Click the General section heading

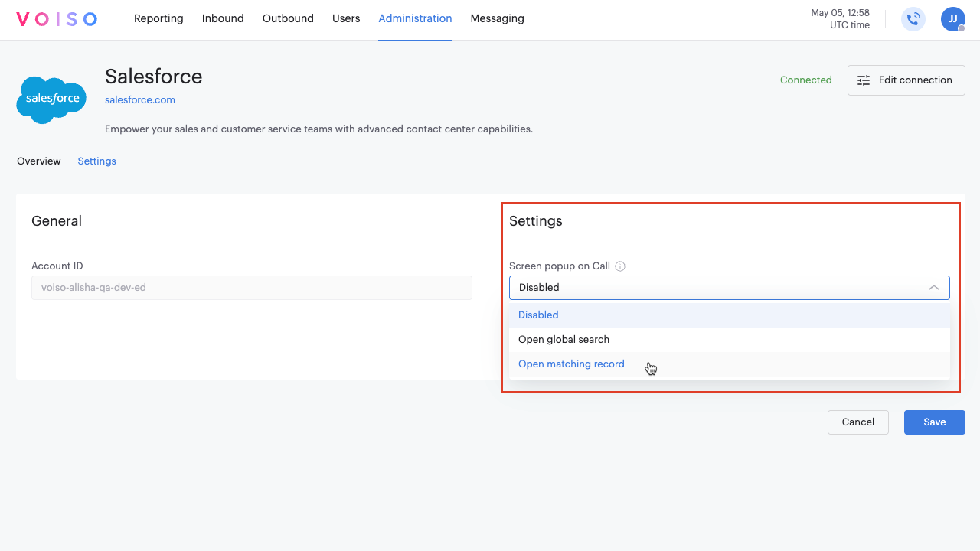pyautogui.click(x=57, y=221)
